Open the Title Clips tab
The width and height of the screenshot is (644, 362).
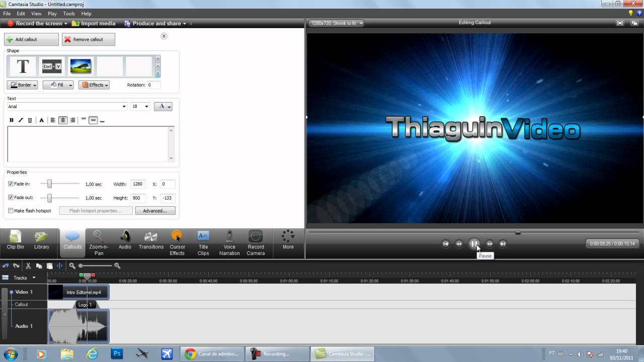pyautogui.click(x=203, y=242)
